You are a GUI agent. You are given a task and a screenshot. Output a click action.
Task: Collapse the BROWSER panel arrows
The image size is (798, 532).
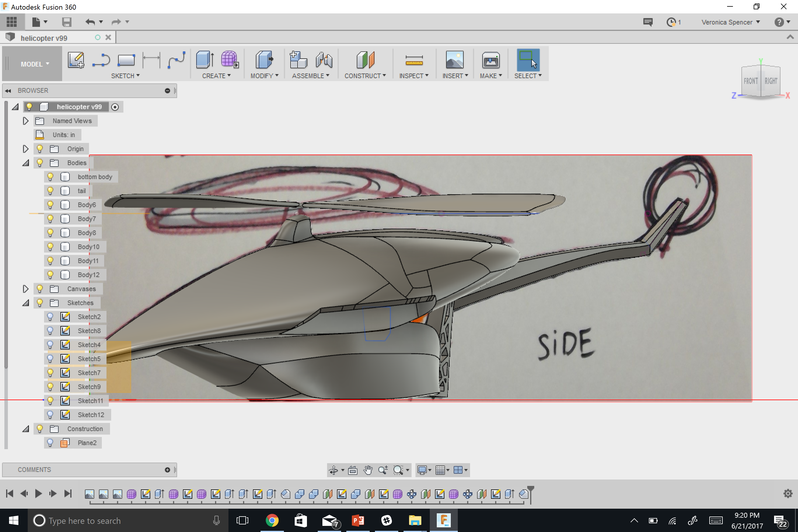click(x=8, y=91)
